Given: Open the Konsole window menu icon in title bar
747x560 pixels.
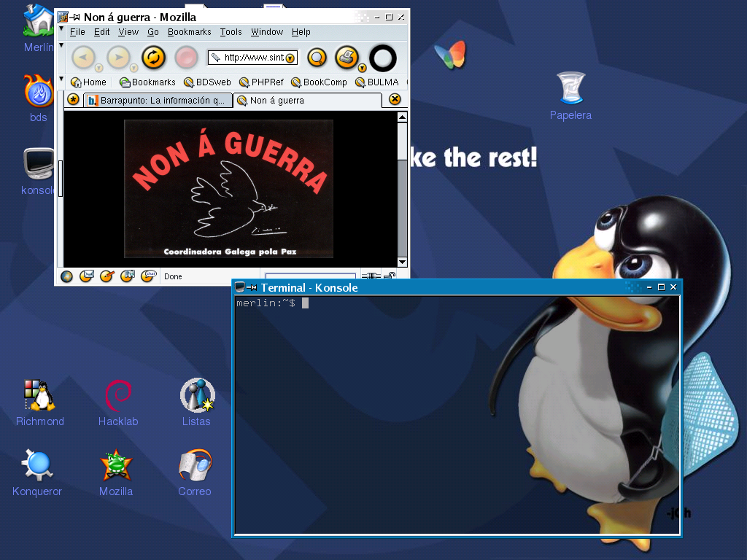Looking at the screenshot, I should (240, 287).
